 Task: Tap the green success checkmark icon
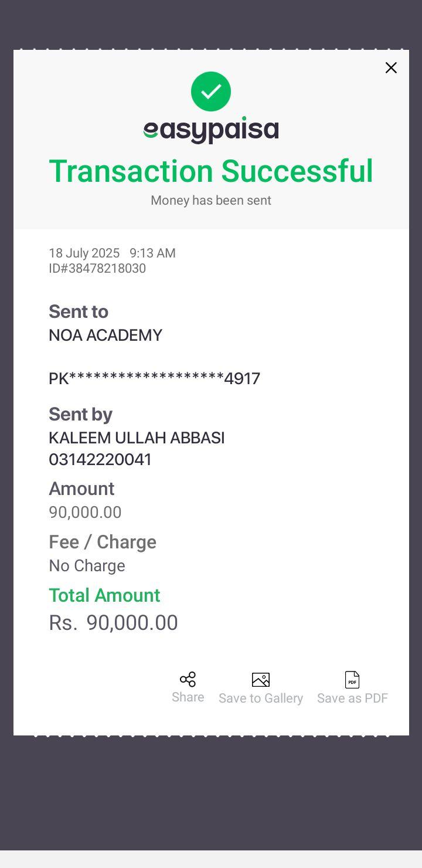pyautogui.click(x=211, y=91)
